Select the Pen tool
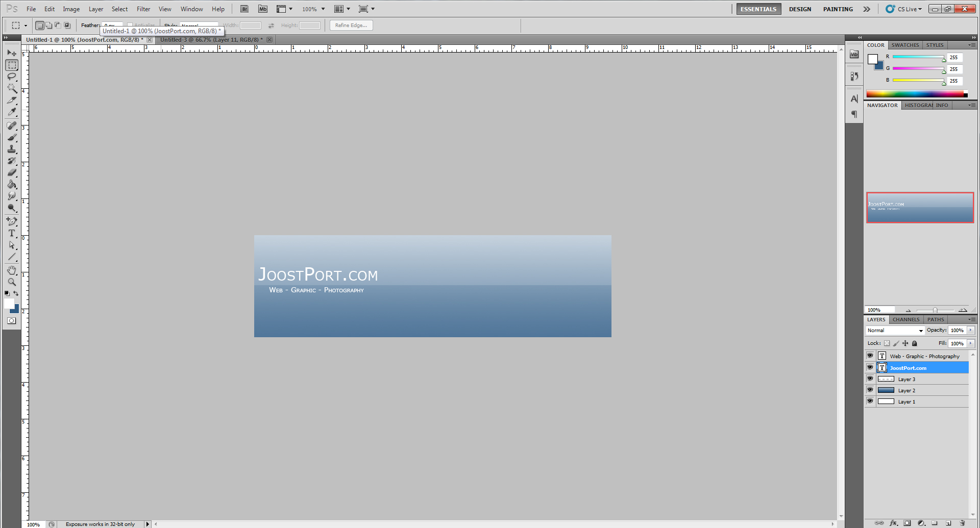980x528 pixels. (x=12, y=221)
